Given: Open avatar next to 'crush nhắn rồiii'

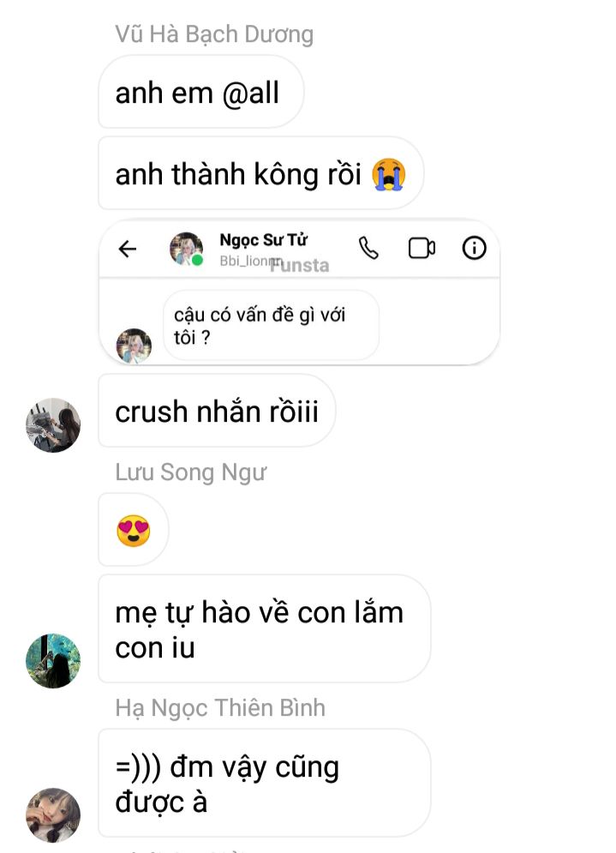Looking at the screenshot, I should pos(53,425).
